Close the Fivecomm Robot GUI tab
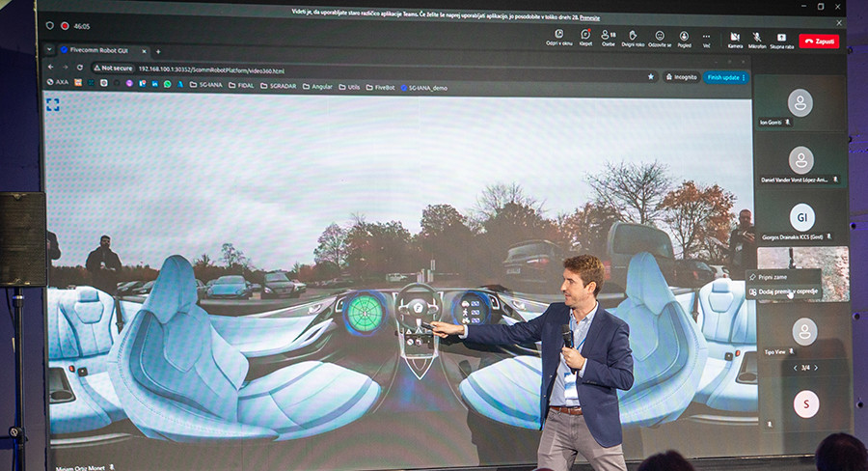Image resolution: width=868 pixels, height=471 pixels. coord(144,51)
